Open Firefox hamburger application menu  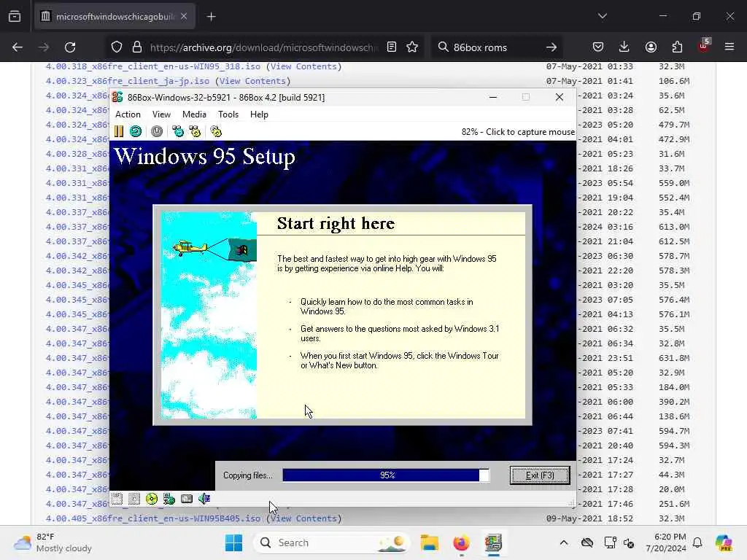point(729,47)
